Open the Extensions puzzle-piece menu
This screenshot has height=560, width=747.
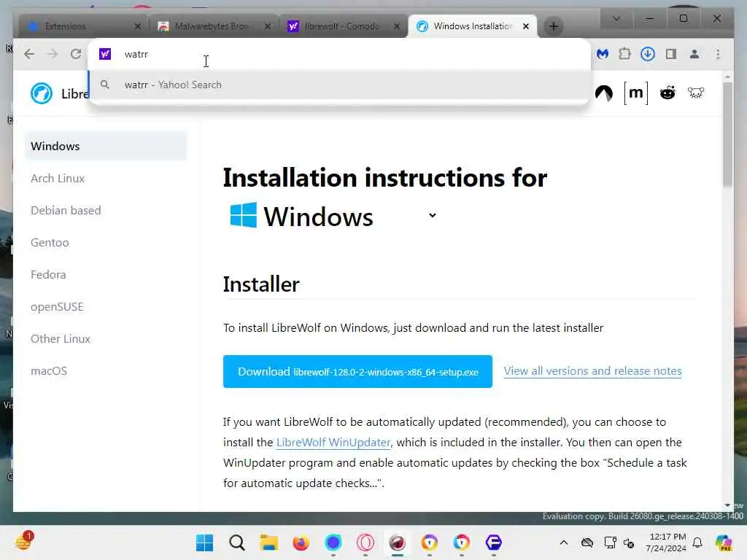pos(624,54)
